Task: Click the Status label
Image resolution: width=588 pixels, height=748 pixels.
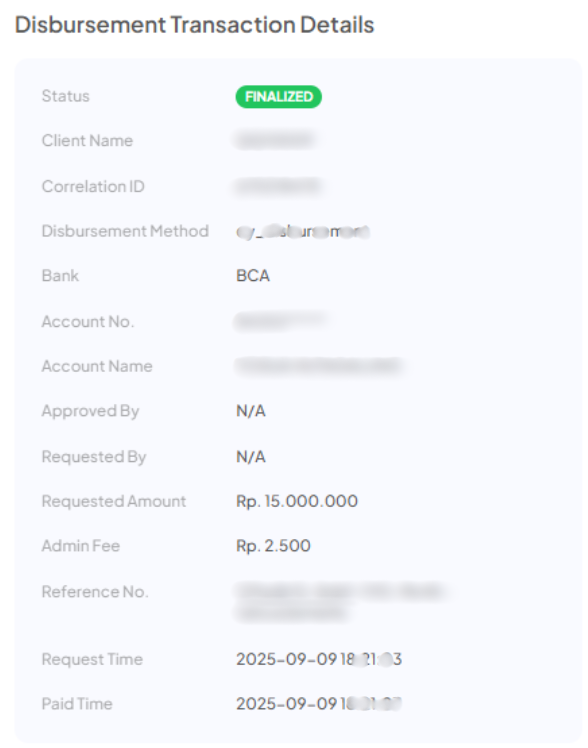Action: [x=66, y=96]
